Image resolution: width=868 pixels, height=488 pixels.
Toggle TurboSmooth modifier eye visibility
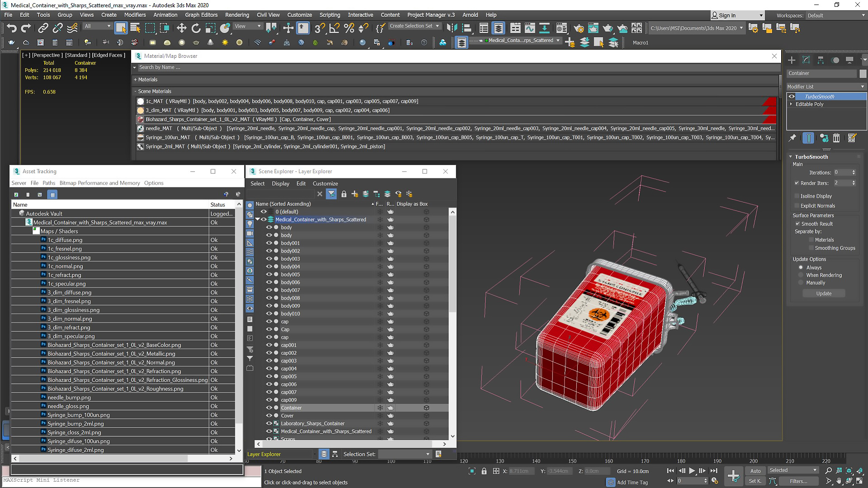(x=792, y=96)
